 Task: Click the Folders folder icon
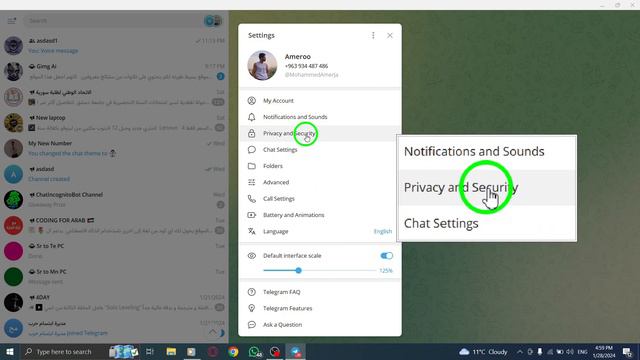[x=252, y=166]
